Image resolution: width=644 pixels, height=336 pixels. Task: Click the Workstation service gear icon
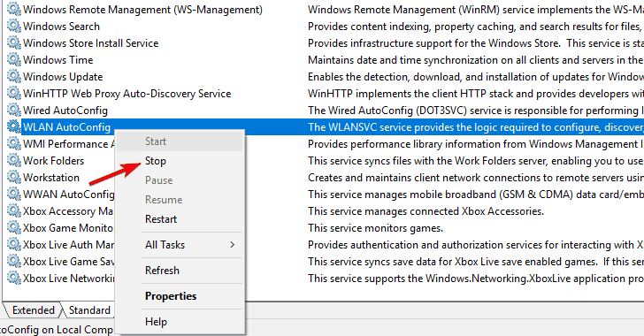[14, 178]
